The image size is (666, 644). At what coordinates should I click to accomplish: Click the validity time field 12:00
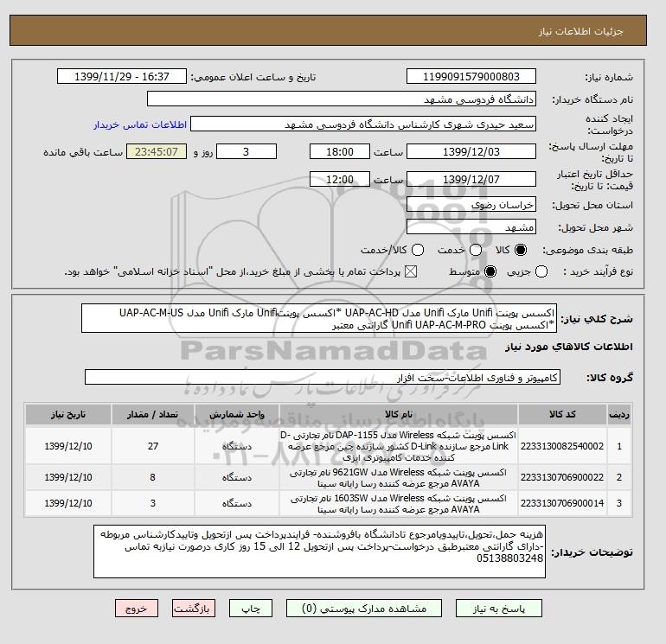pyautogui.click(x=340, y=179)
